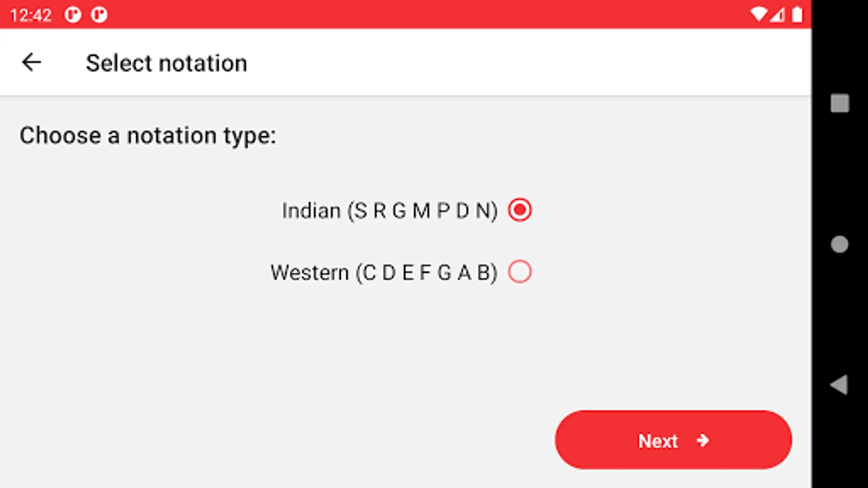Click the second notification icon in status bar
The height and width of the screenshot is (488, 868).
click(99, 15)
